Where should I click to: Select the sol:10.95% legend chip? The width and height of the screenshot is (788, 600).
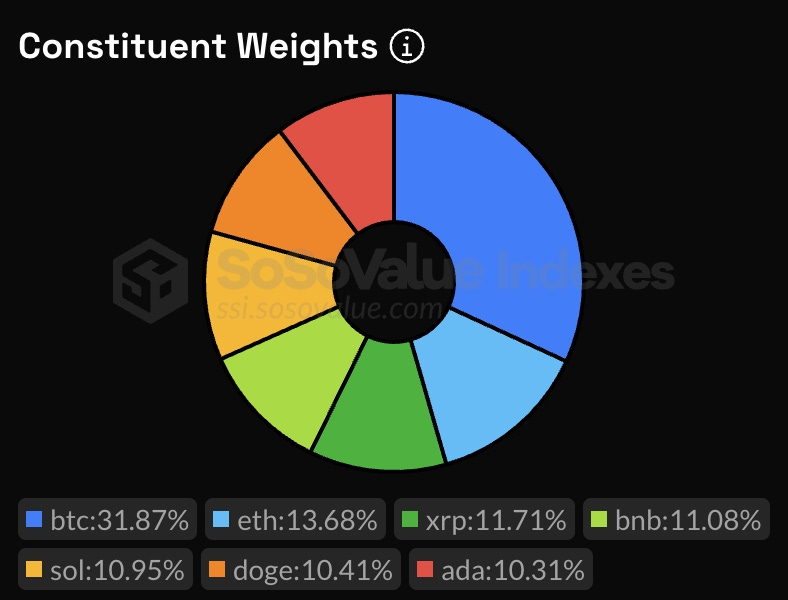click(105, 569)
